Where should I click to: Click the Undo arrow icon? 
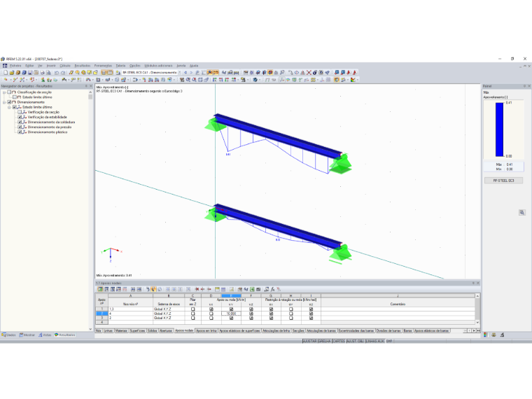pos(57,73)
